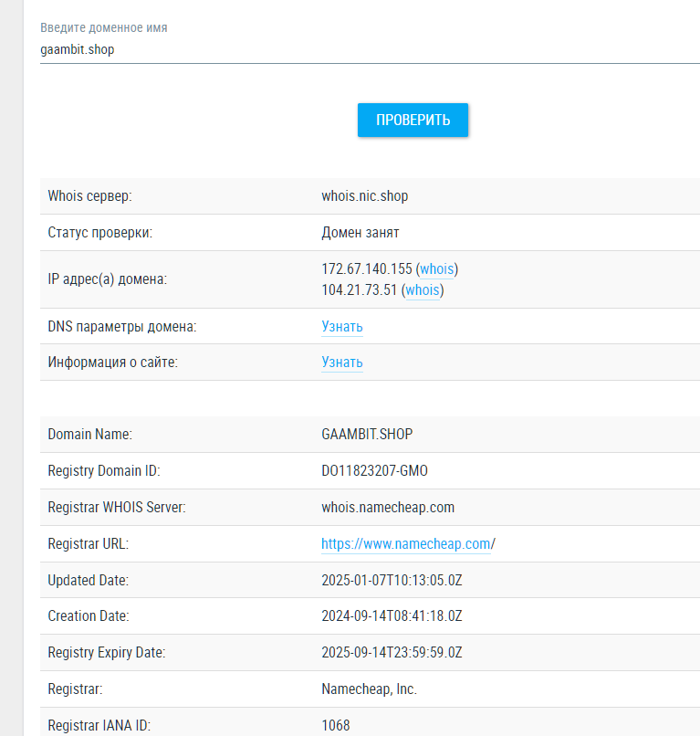Click the 'Registrar WHOIS Server:' label
The width and height of the screenshot is (700, 736).
[x=117, y=507]
